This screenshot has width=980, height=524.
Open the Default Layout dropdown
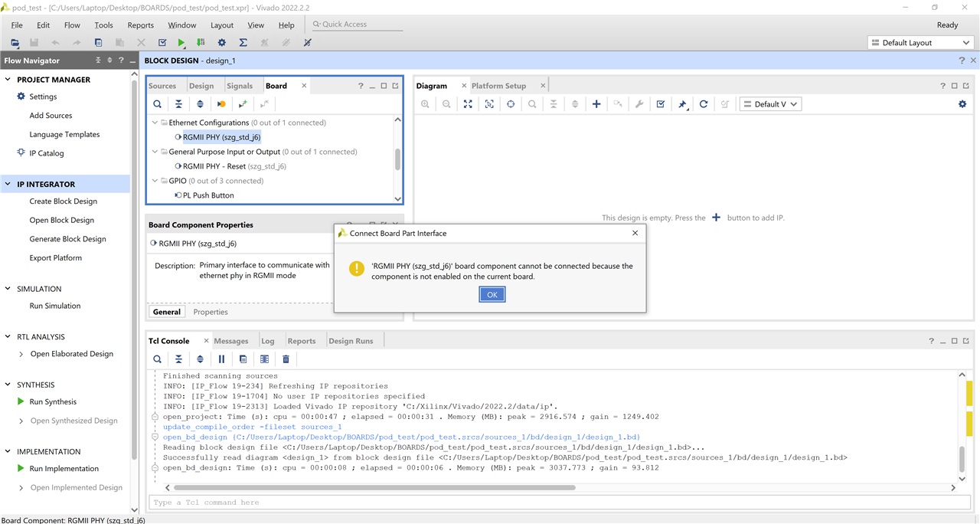click(920, 43)
